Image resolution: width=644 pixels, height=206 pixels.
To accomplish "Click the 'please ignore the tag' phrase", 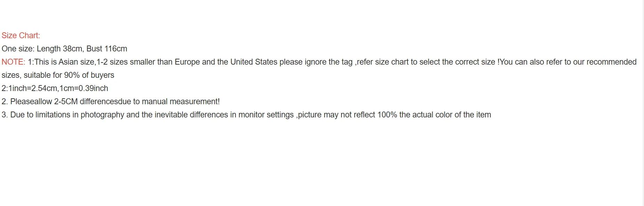I will [316, 62].
